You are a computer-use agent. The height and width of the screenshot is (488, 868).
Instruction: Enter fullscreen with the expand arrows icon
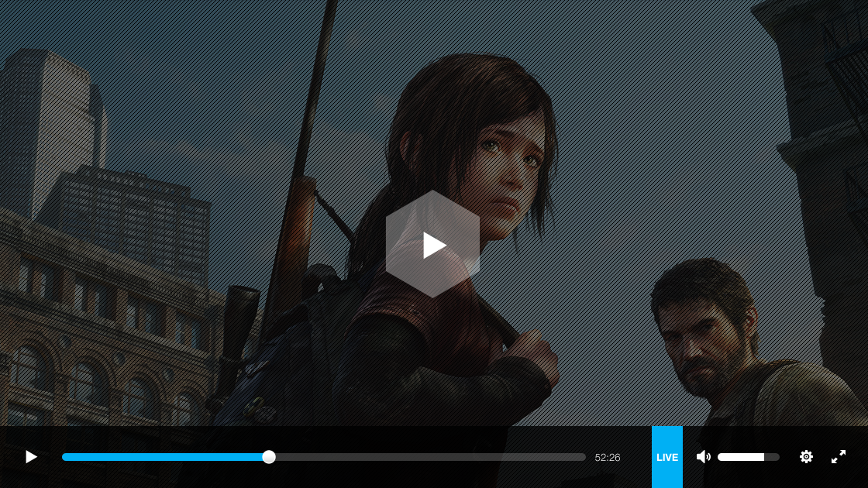tap(839, 456)
